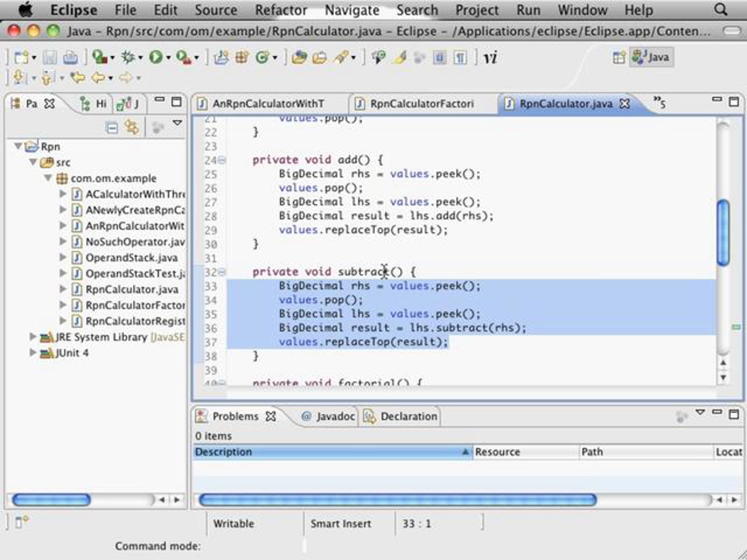Screen dimensions: 747x560
Task: Click the Open Task folder icon
Action: click(x=319, y=57)
